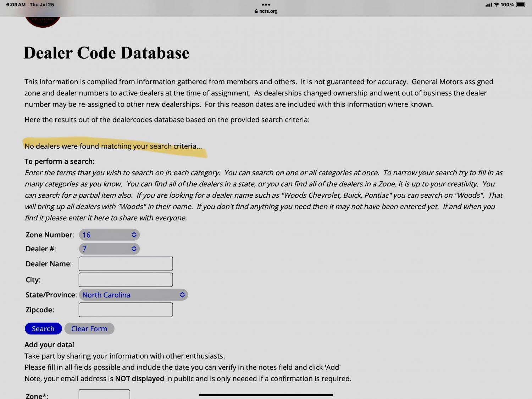The height and width of the screenshot is (399, 532).
Task: Click the Zone* input field at the bottom
Action: pyautogui.click(x=104, y=394)
